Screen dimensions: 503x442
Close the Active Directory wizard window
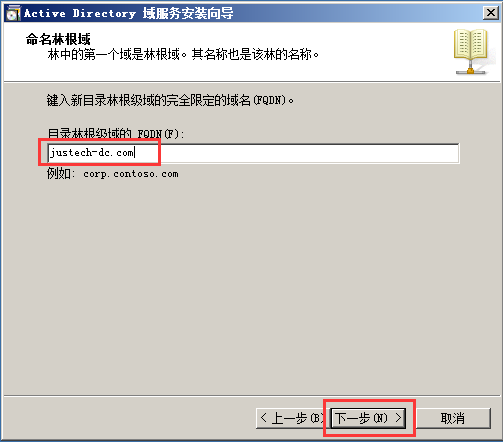(491, 13)
